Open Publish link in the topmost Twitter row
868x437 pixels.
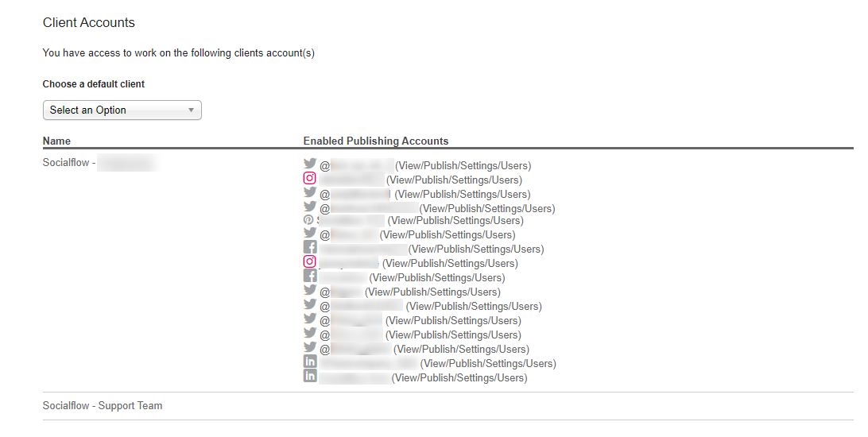point(439,166)
